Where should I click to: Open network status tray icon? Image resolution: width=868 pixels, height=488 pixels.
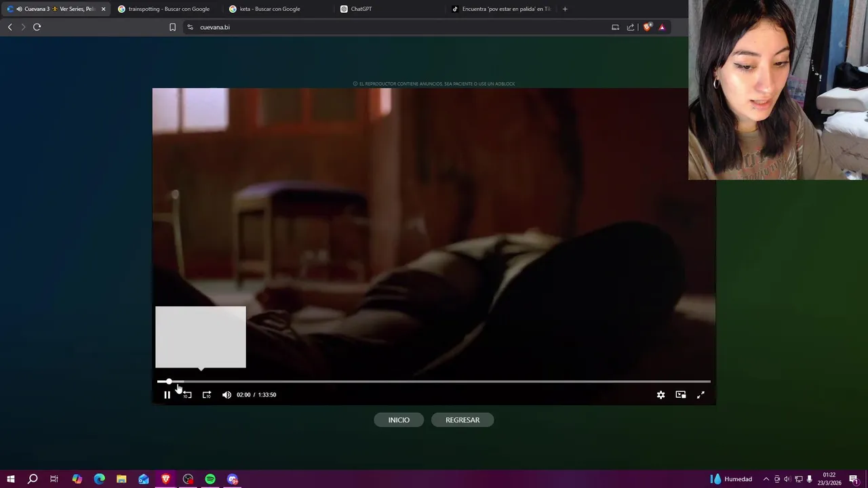tap(799, 479)
